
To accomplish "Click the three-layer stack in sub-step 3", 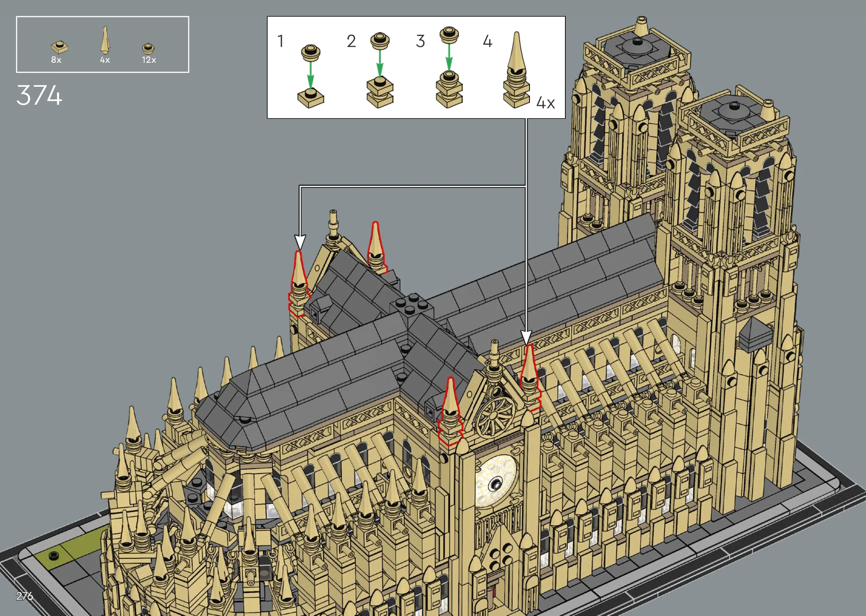I will 449,90.
